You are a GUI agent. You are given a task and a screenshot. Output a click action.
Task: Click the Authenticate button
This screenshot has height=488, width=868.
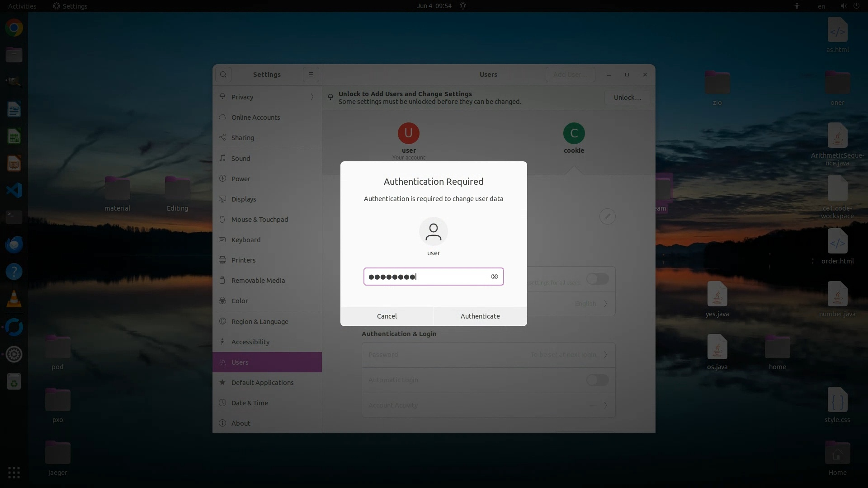click(480, 316)
